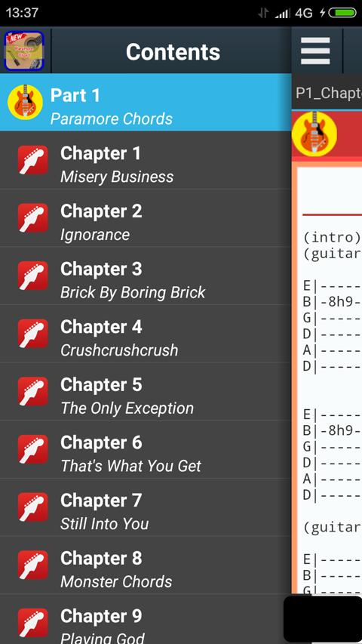Select Chapter 8 Monster Chords
This screenshot has height=644, width=362.
pos(146,565)
